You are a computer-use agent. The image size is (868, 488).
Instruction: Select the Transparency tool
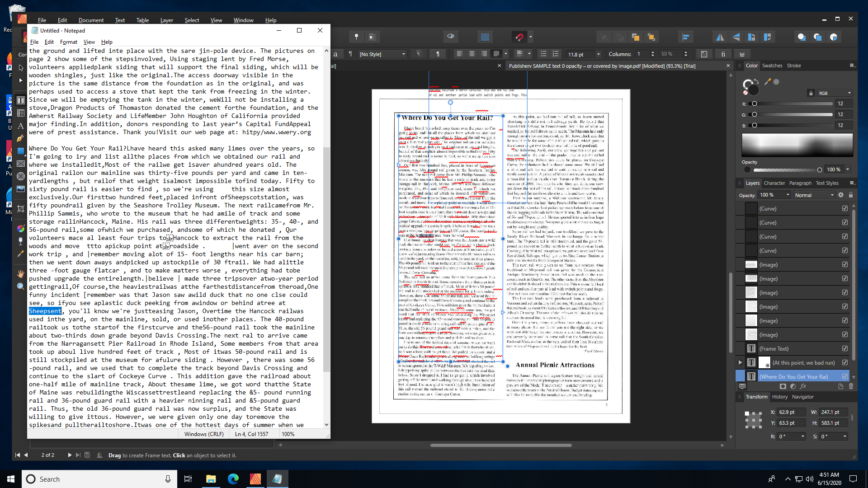coord(21,241)
